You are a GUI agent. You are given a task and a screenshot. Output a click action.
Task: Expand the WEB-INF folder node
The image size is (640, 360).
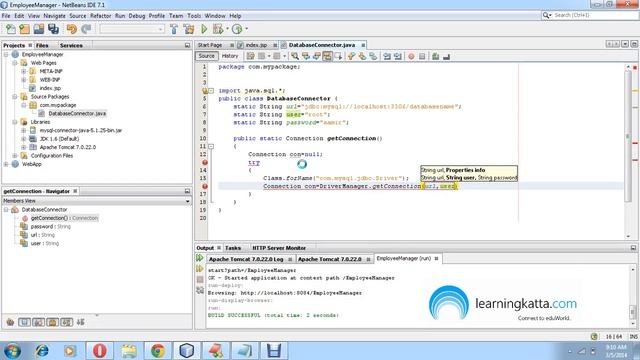click(24, 80)
